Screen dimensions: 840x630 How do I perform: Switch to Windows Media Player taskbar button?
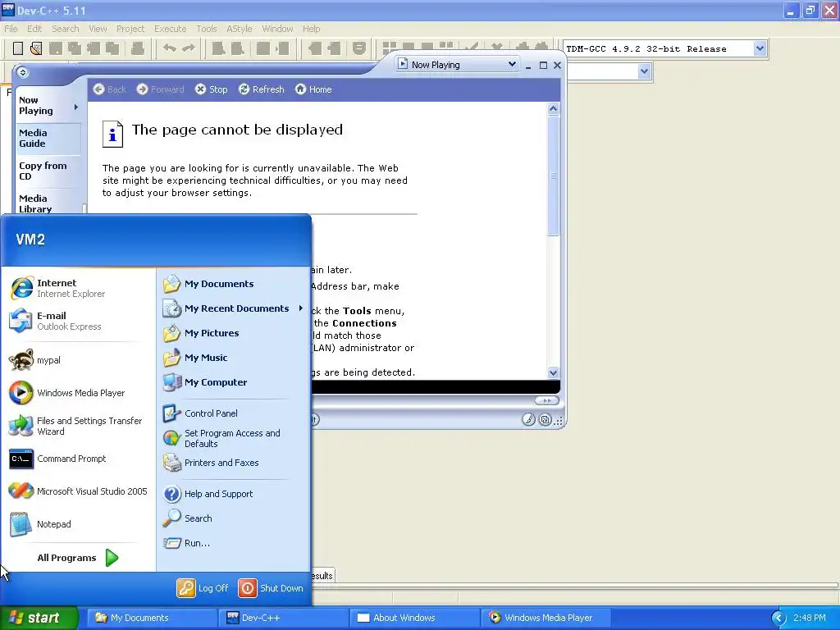coord(546,618)
